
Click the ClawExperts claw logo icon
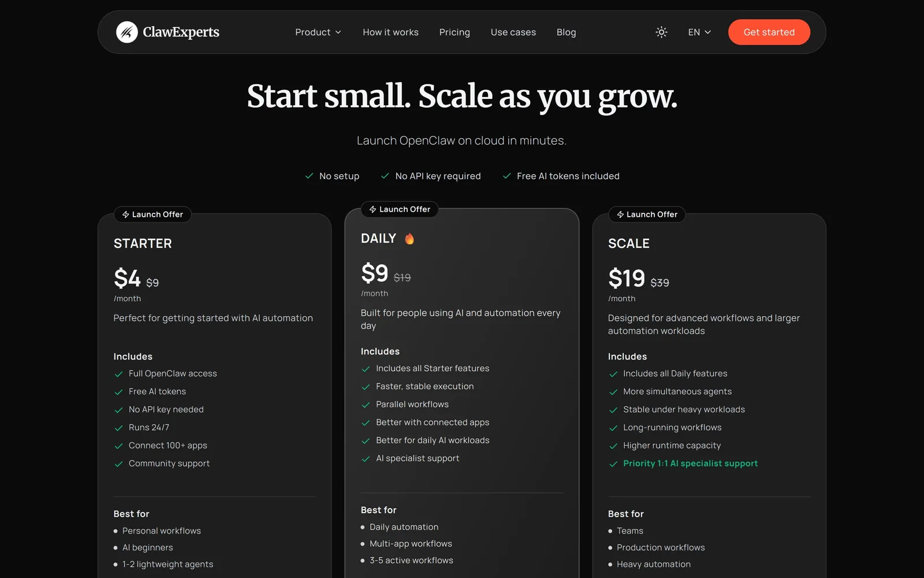point(126,32)
